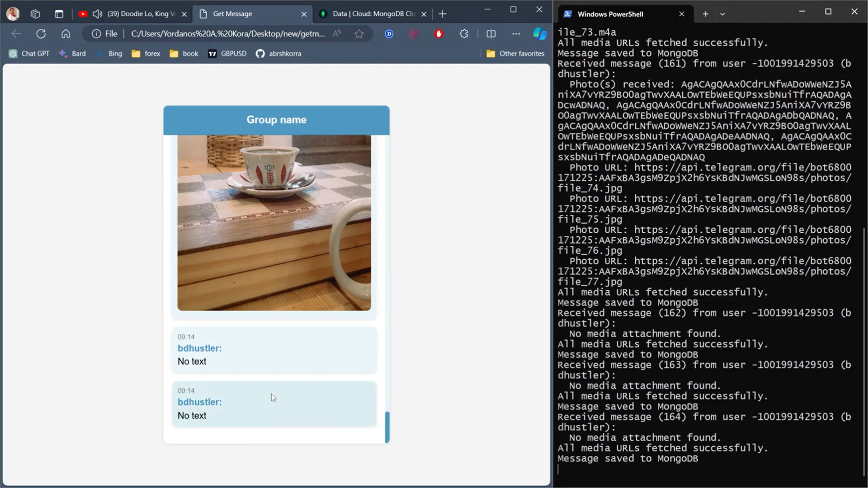Click the Read Aloud icon in address bar
Viewport: 868px width, 488px height.
point(337,33)
